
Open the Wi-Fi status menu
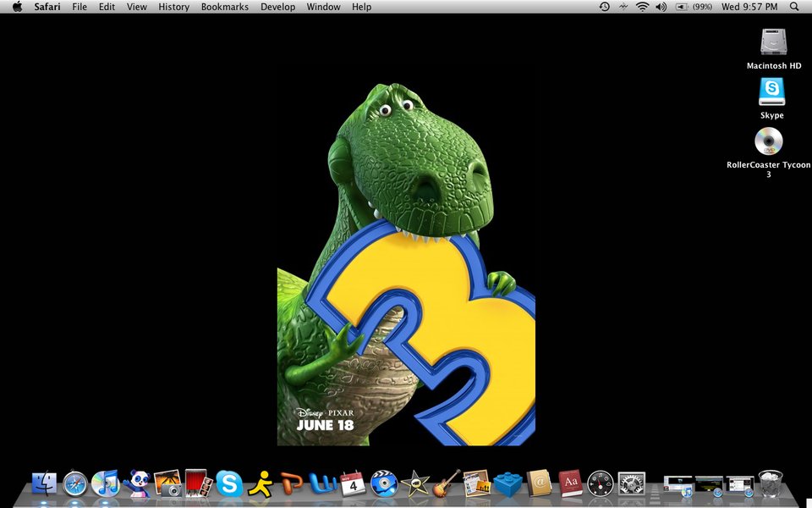[643, 7]
